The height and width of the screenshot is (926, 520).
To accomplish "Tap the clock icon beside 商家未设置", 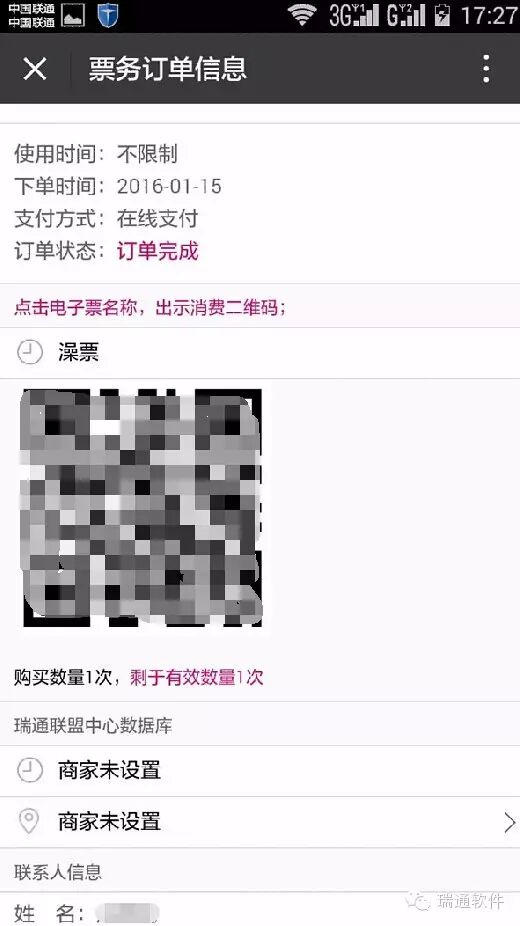I will click(30, 771).
